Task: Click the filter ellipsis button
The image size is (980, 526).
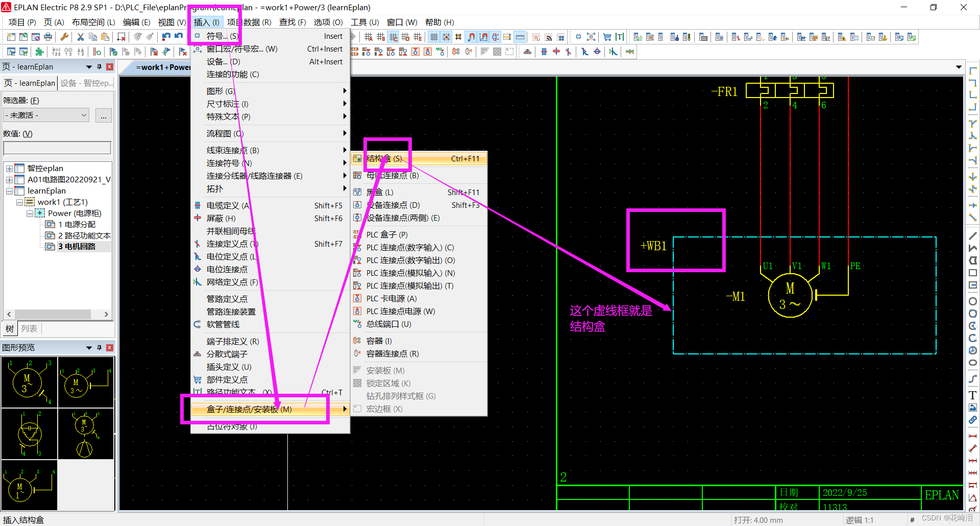Action: coord(104,115)
